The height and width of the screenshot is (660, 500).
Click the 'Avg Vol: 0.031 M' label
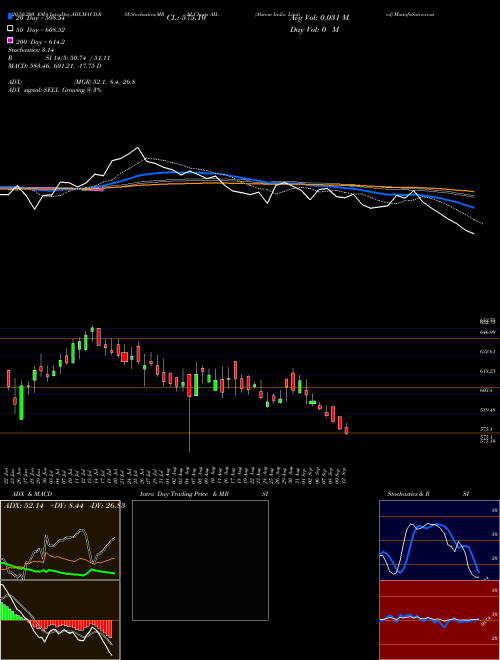(x=319, y=18)
